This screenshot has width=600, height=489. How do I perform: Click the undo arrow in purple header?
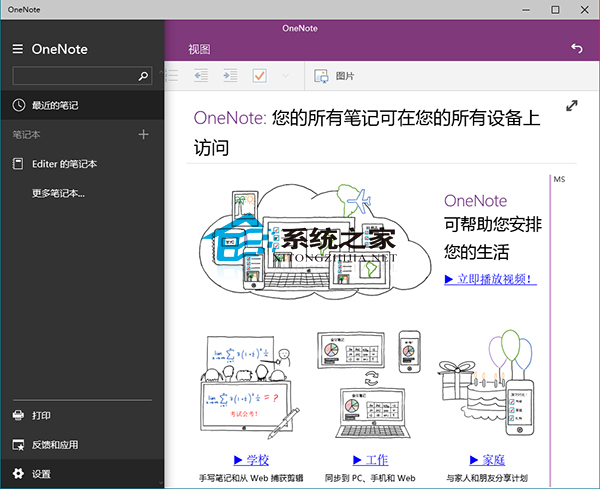[x=577, y=48]
